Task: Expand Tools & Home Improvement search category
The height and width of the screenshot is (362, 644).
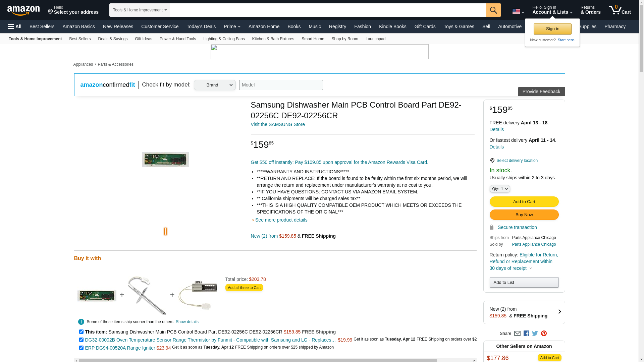Action: [140, 10]
